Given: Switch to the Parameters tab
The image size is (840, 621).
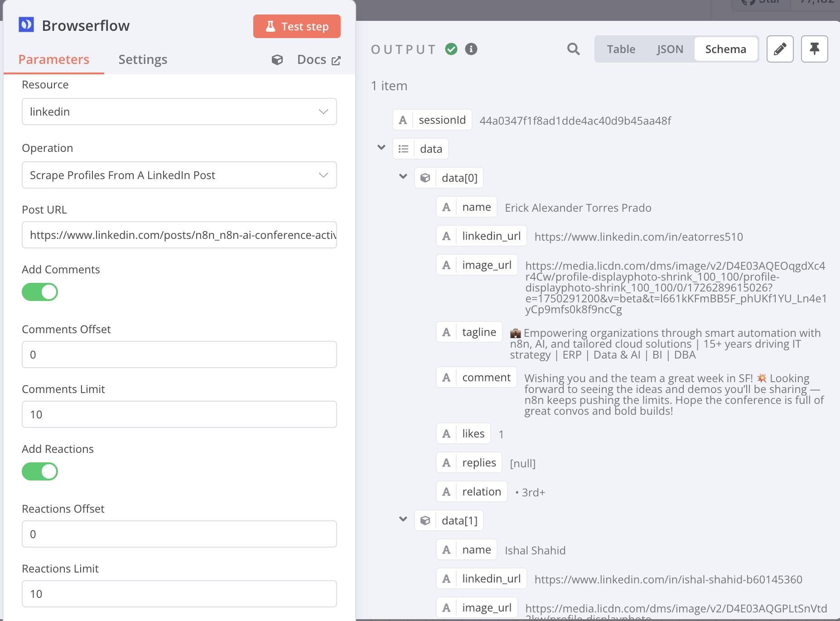Looking at the screenshot, I should point(54,59).
